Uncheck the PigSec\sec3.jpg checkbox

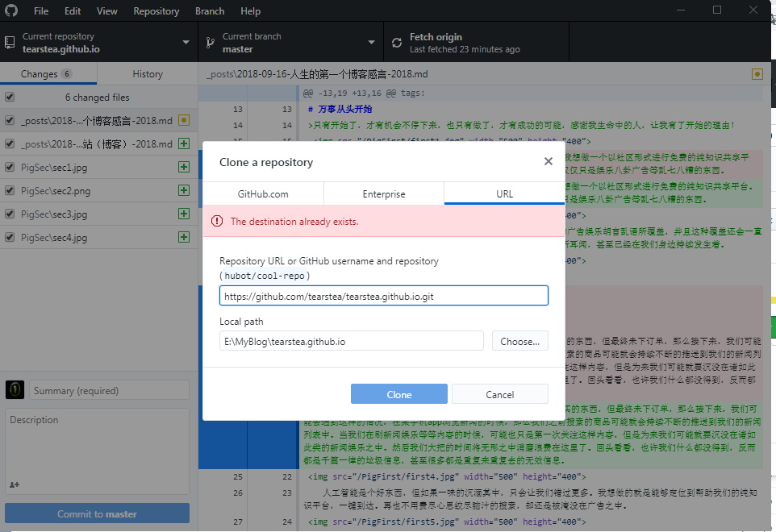[x=10, y=214]
